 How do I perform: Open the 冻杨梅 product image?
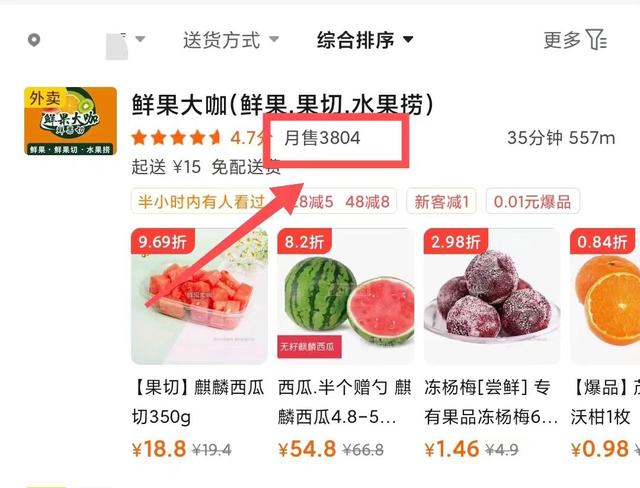(492, 296)
